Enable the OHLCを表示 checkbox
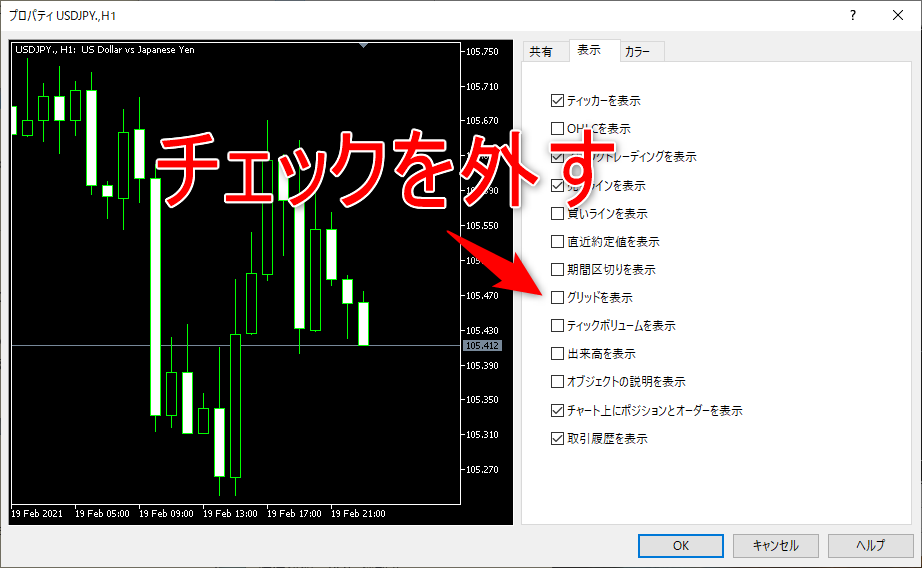Image resolution: width=922 pixels, height=568 pixels. click(x=557, y=128)
